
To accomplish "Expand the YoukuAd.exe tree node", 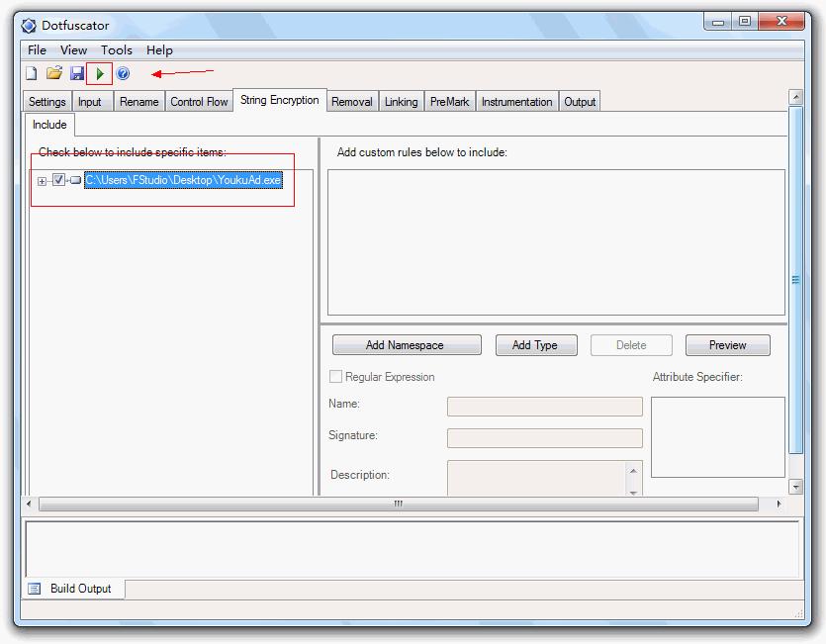I will pyautogui.click(x=42, y=181).
